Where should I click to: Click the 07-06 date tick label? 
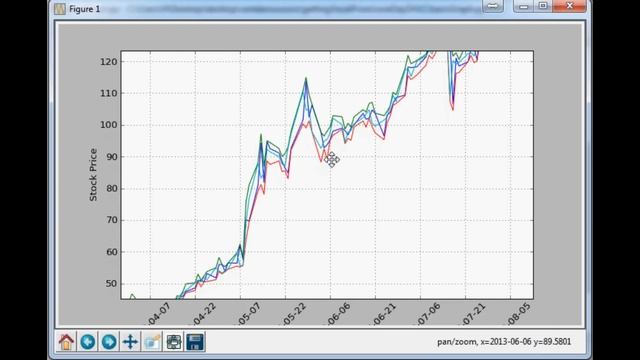pos(429,315)
